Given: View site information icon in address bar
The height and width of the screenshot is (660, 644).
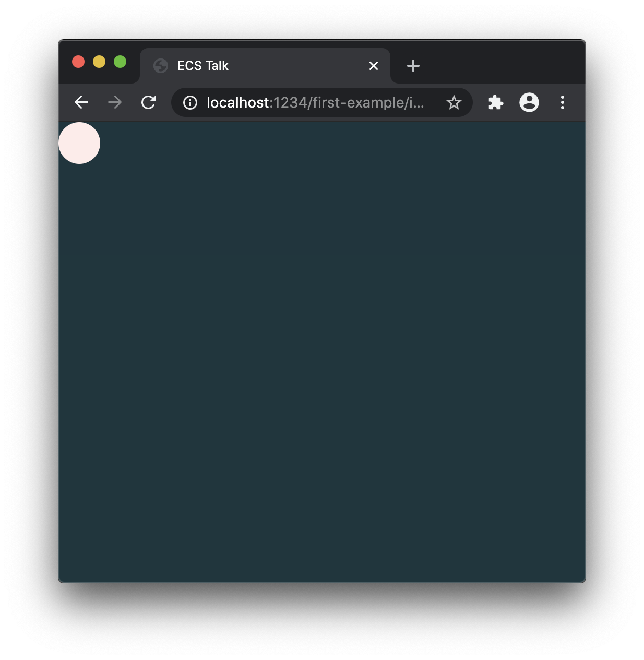Looking at the screenshot, I should pyautogui.click(x=190, y=102).
